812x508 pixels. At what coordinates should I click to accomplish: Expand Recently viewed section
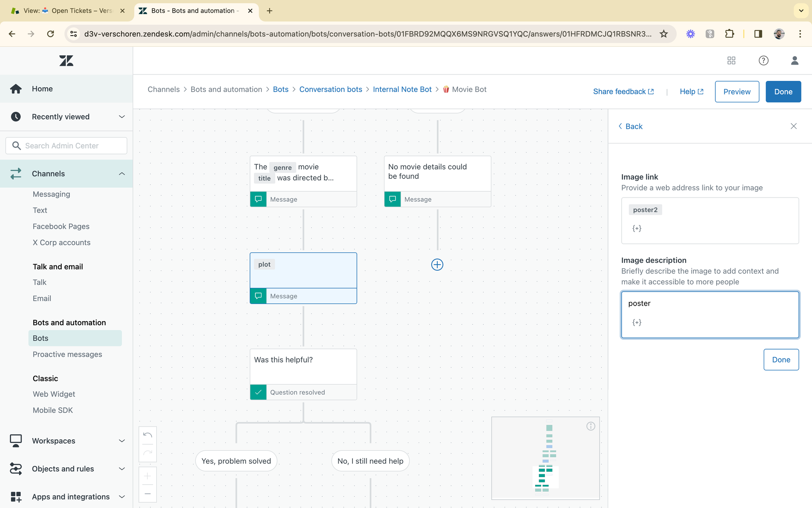[121, 117]
